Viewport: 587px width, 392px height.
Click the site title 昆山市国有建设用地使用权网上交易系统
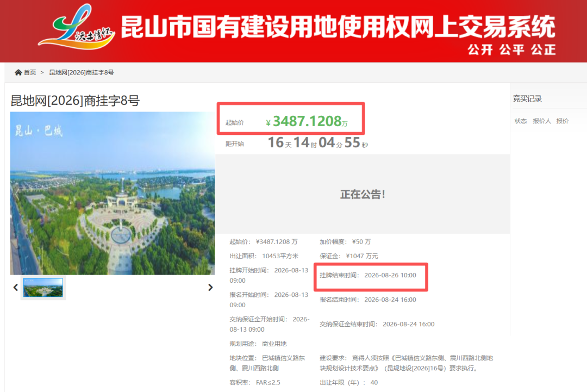click(x=338, y=27)
